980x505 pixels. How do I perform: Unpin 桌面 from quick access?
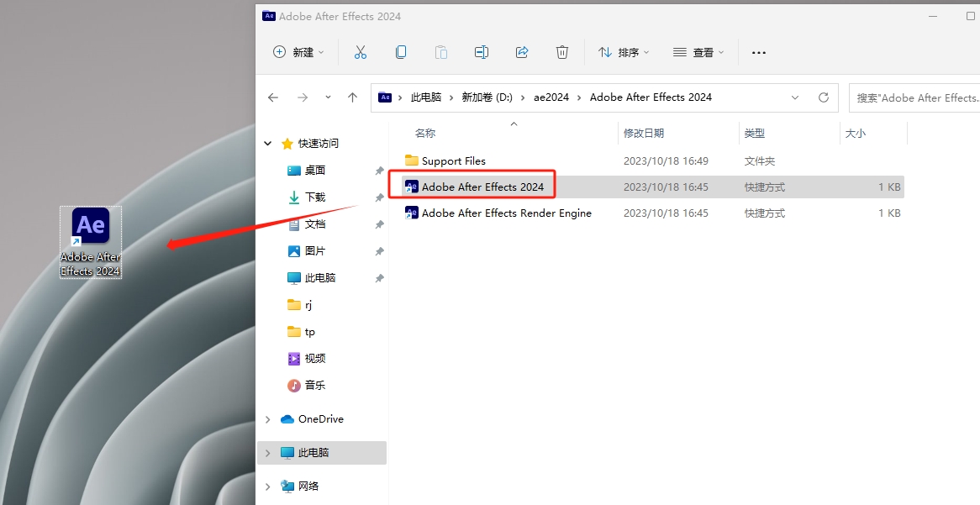[379, 171]
